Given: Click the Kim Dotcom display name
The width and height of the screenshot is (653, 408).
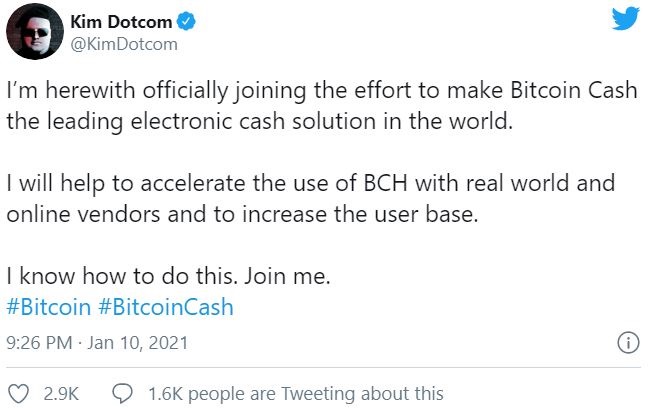Looking at the screenshot, I should [x=123, y=21].
